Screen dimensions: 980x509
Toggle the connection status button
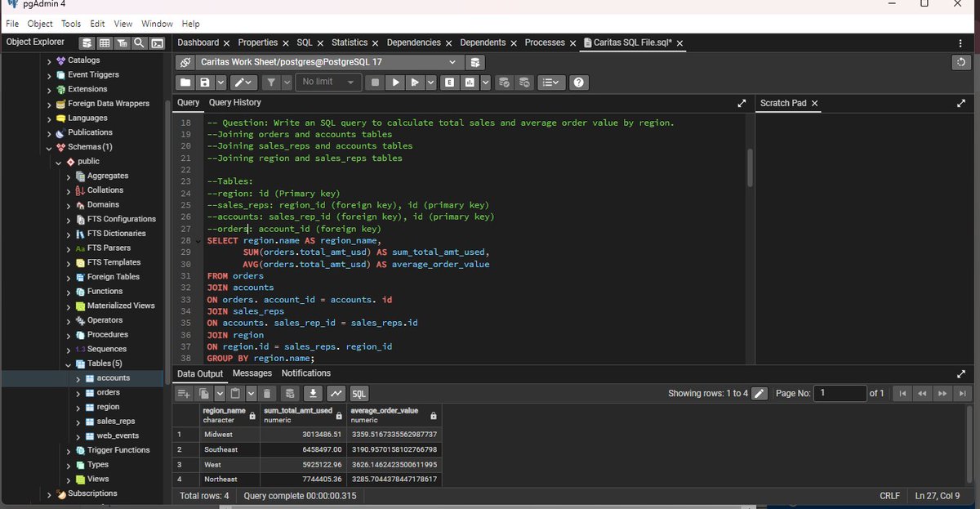[185, 63]
